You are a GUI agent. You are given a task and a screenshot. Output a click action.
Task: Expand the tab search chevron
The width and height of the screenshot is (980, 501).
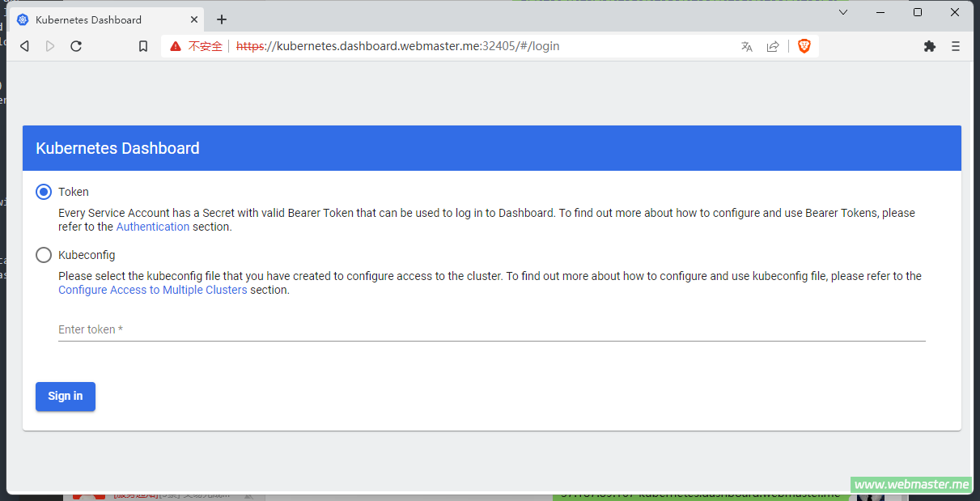(x=843, y=12)
